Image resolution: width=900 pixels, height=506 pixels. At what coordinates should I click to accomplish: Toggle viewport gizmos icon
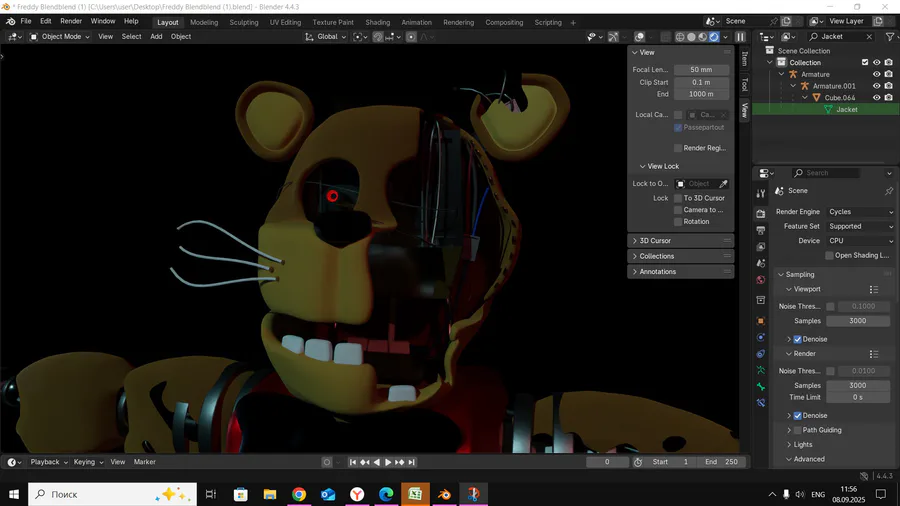click(x=613, y=37)
